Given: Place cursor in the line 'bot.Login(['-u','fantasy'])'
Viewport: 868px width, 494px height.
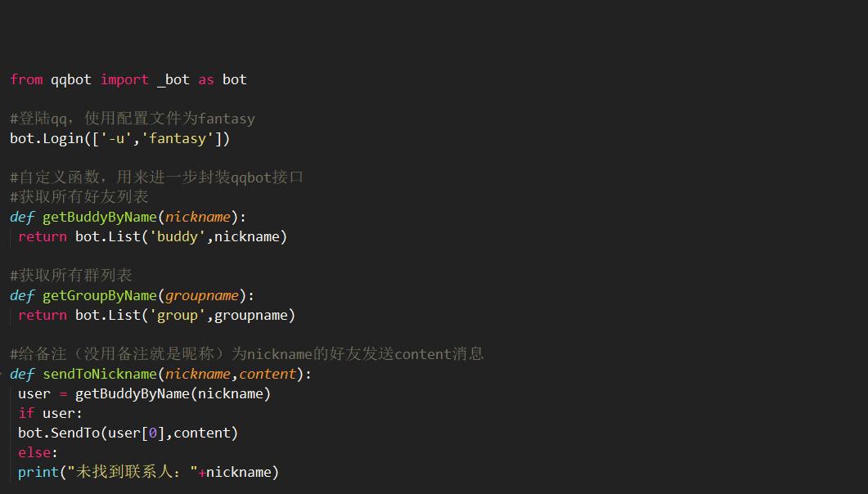Looking at the screenshot, I should coord(119,138).
